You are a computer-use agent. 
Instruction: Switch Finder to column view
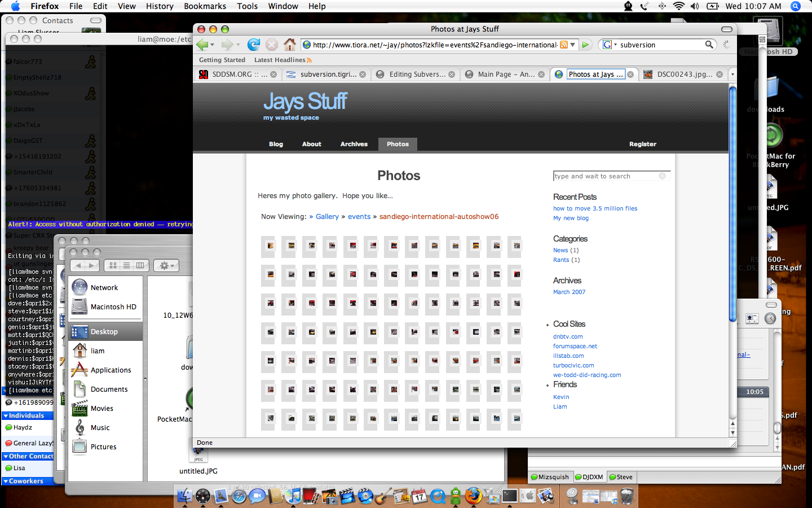pos(140,265)
